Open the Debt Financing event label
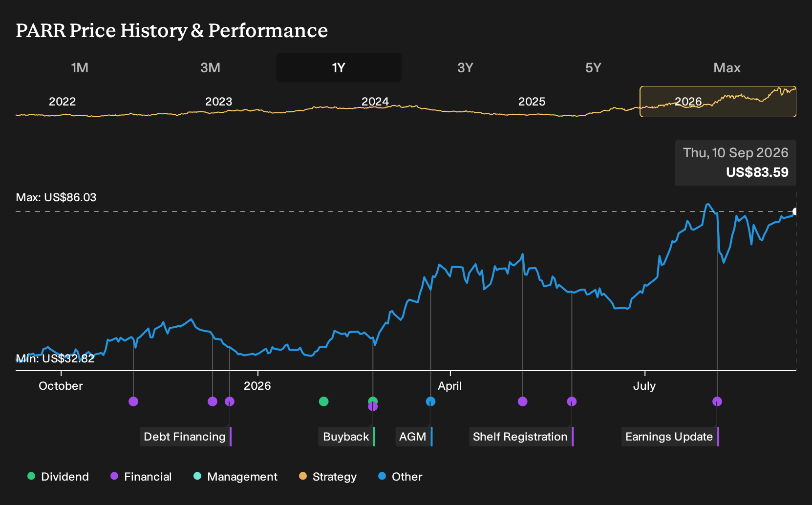 click(x=186, y=437)
